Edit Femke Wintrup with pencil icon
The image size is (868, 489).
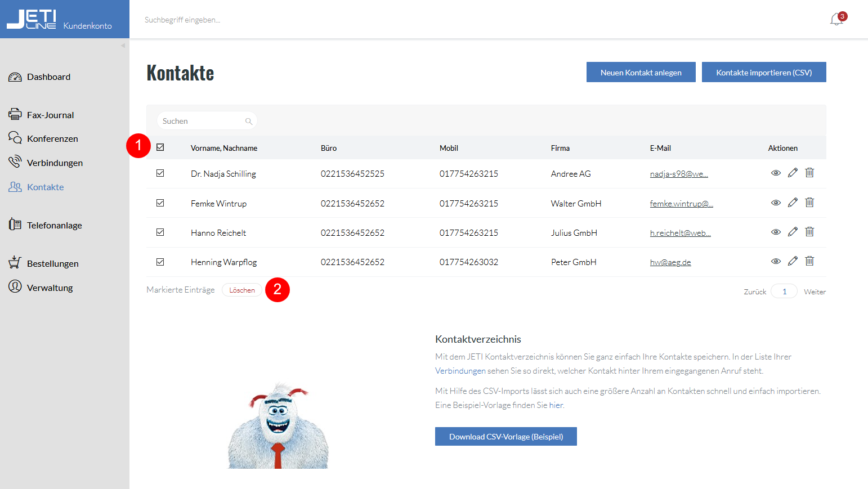pos(793,202)
